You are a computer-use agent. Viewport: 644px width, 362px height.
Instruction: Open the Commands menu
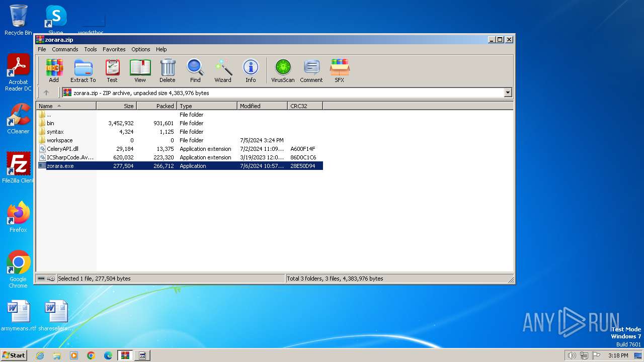click(65, 49)
